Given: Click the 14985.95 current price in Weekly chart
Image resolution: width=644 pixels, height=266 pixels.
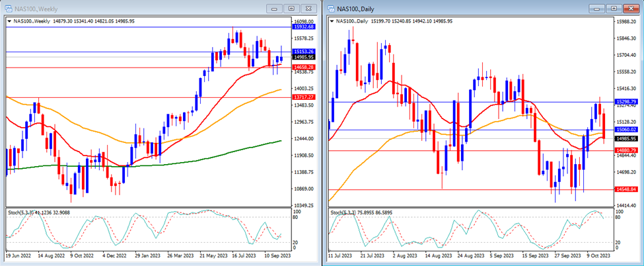Looking at the screenshot, I should tap(304, 57).
